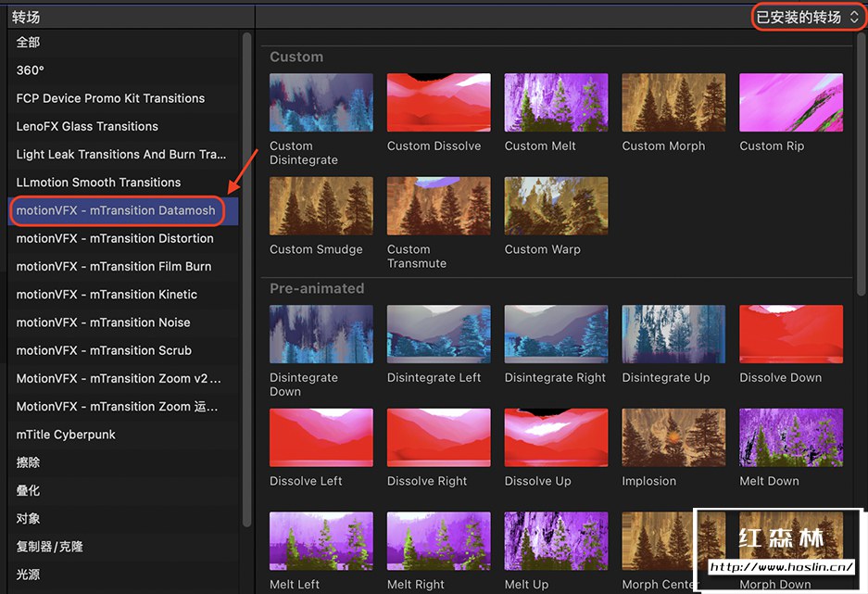
Task: Select the mTitle Cyberpunk category
Action: click(66, 435)
